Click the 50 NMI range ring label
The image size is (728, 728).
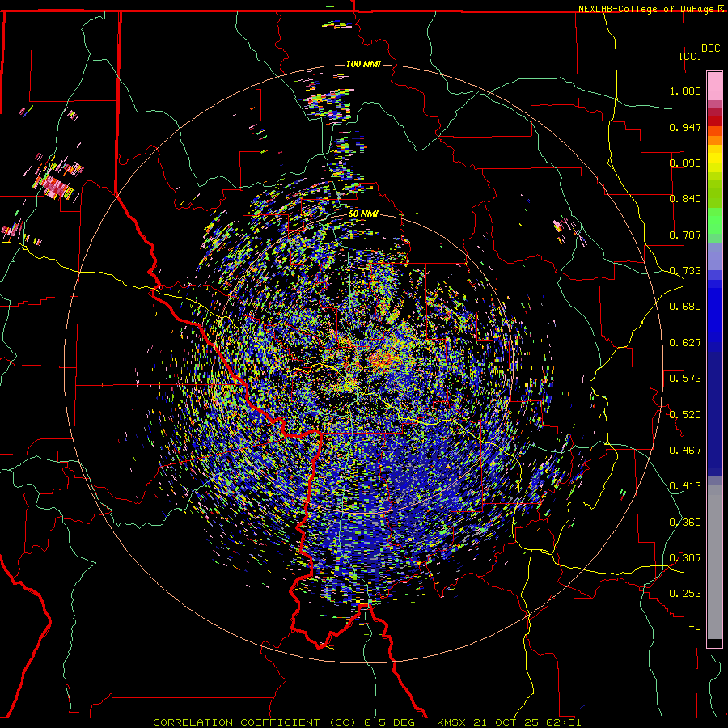tap(363, 214)
